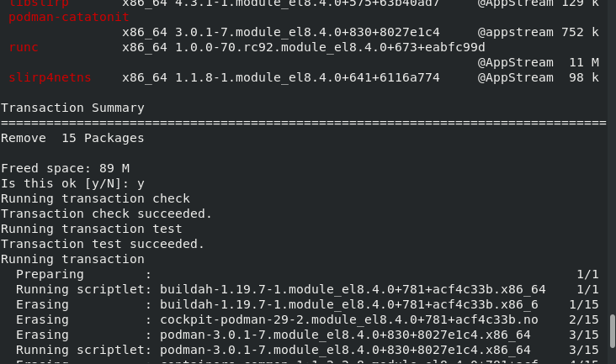Click the Transaction Summary heading
The width and height of the screenshot is (616, 364).
pyautogui.click(x=72, y=108)
